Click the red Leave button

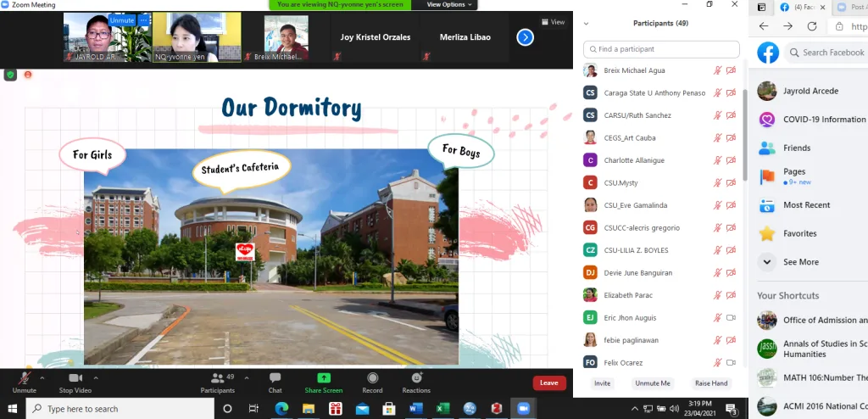click(x=548, y=383)
